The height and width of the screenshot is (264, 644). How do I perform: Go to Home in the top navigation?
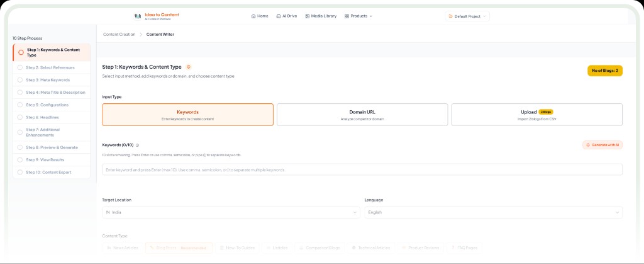(x=260, y=16)
